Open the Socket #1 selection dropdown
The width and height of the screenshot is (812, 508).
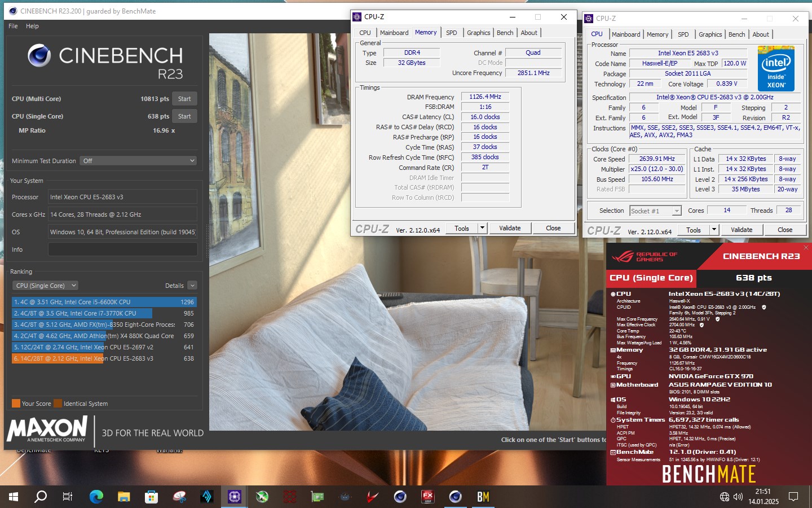click(x=655, y=211)
